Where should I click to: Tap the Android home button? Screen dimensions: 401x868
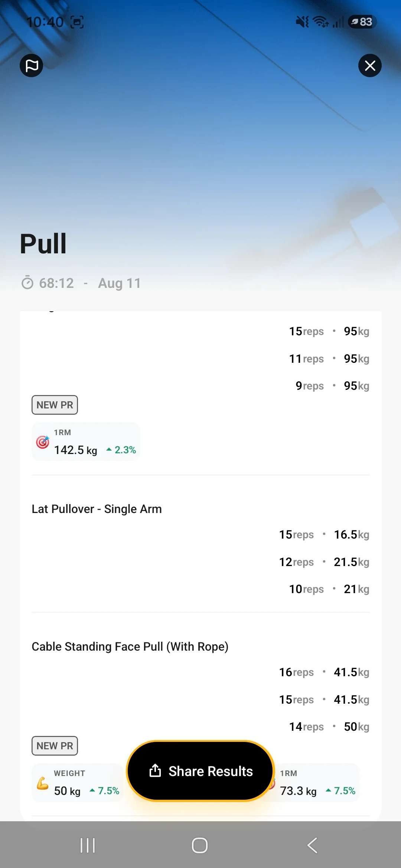pos(200,845)
